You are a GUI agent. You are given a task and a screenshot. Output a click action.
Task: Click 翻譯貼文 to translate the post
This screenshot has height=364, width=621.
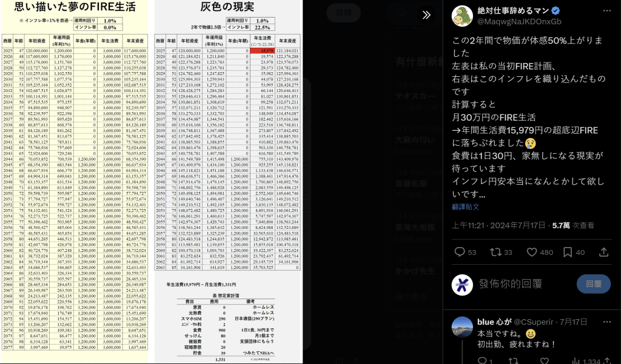[x=466, y=207]
